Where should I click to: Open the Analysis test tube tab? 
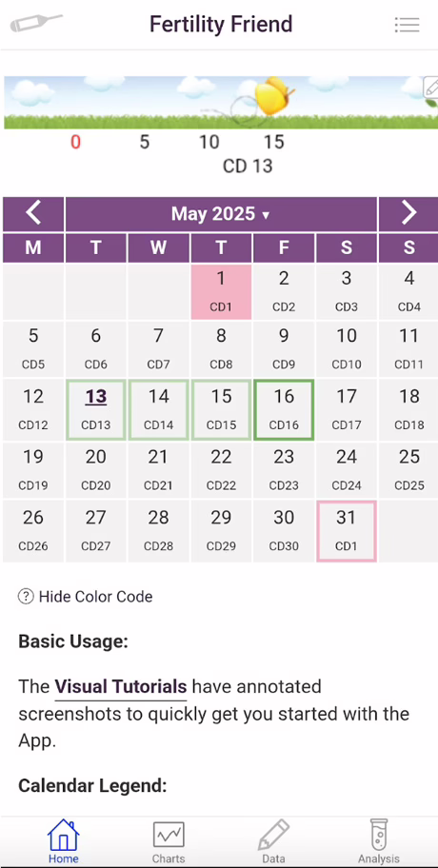[379, 842]
